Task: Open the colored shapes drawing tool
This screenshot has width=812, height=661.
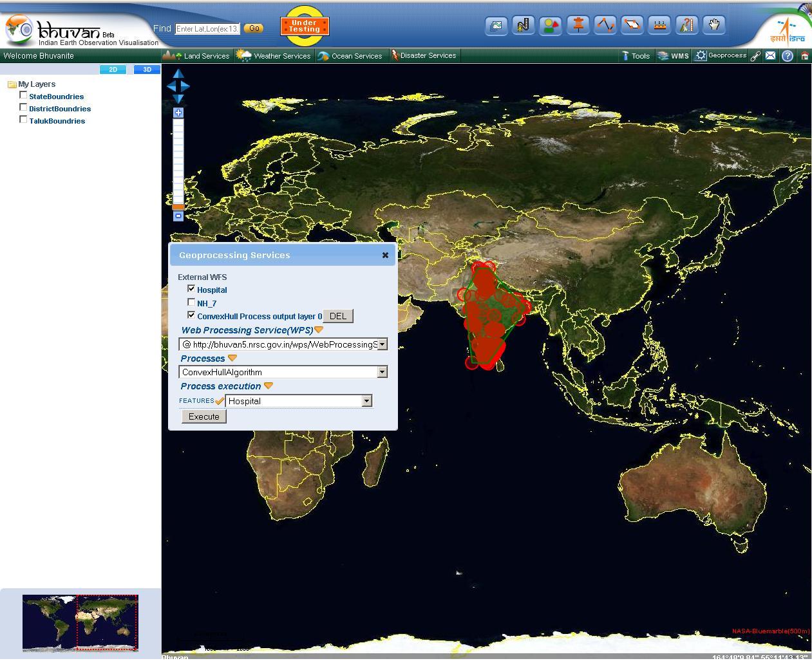Action: pos(551,26)
